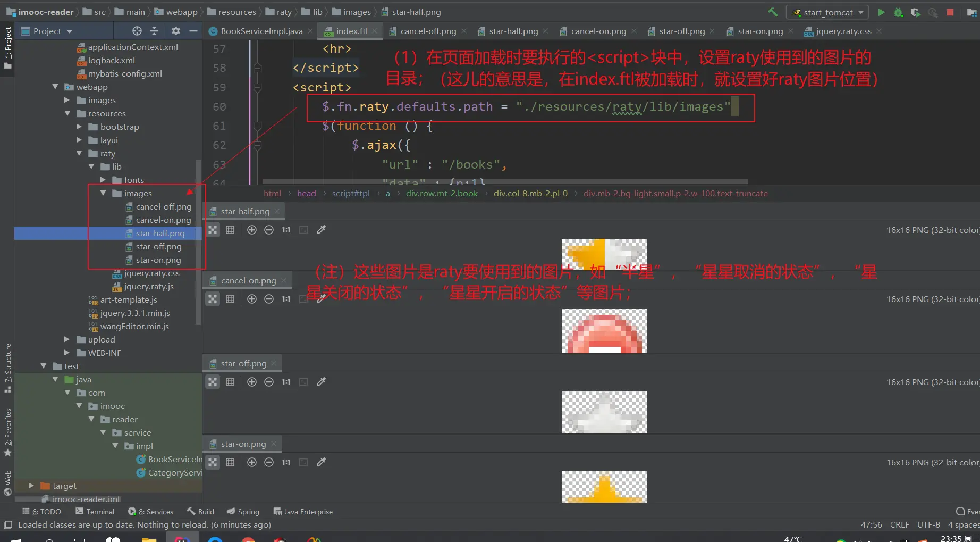
Task: Toggle grid in star-on.png viewer
Action: tap(230, 462)
